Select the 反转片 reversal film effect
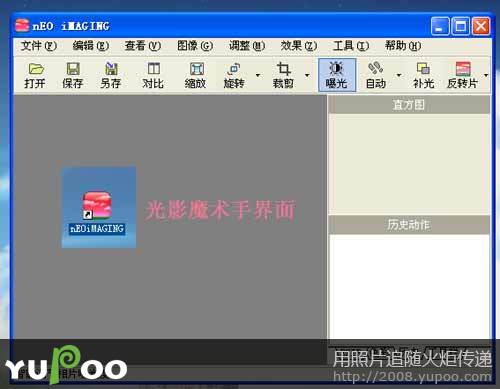The height and width of the screenshot is (389, 500). [463, 75]
